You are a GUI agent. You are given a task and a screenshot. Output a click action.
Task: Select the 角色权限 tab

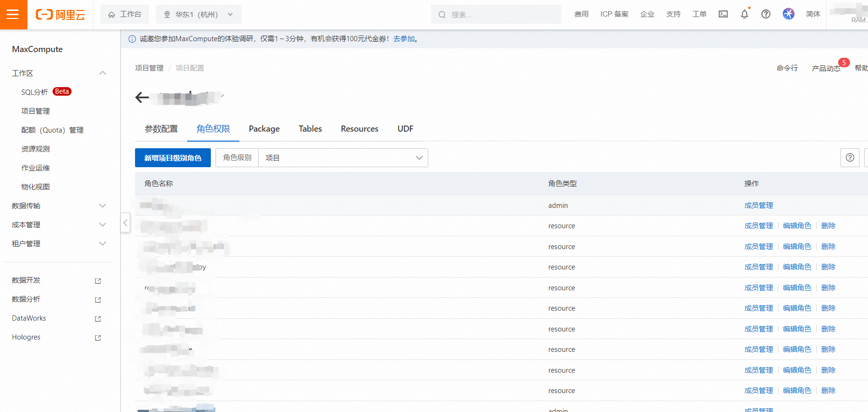(x=213, y=129)
